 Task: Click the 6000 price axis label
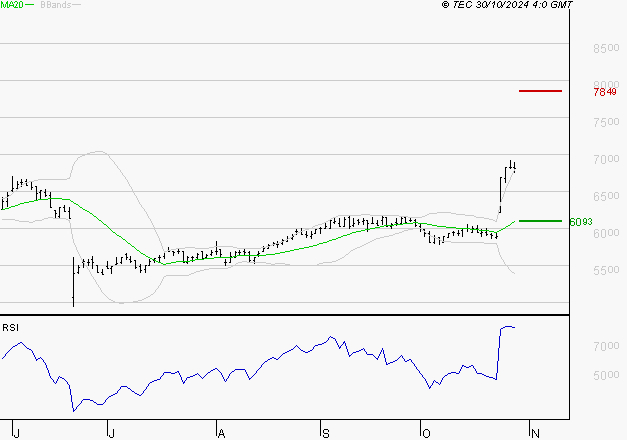click(x=606, y=233)
